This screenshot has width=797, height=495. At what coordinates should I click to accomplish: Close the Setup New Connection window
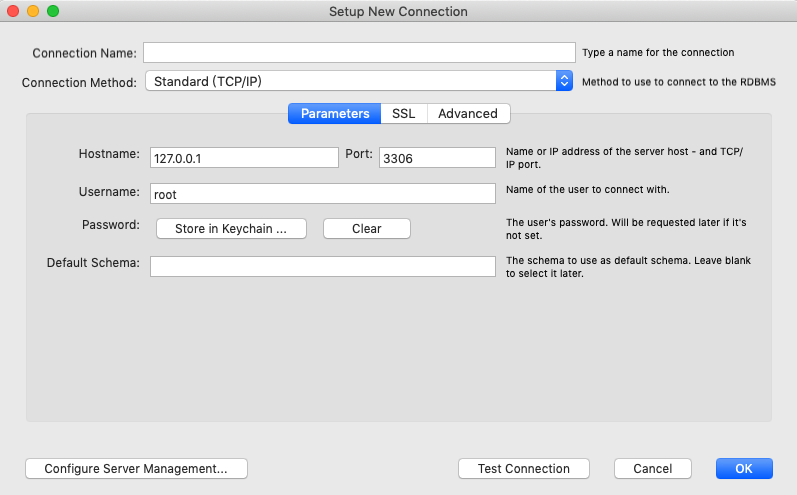[x=13, y=11]
